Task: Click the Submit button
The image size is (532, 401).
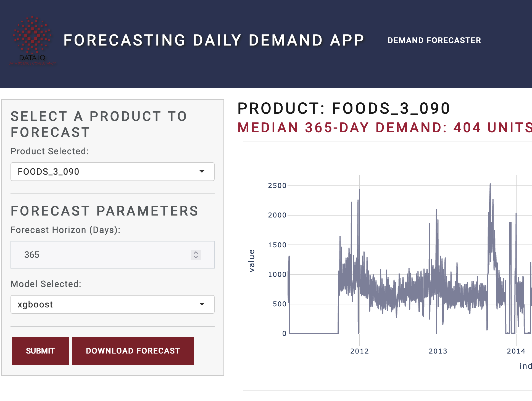Action: click(x=40, y=351)
